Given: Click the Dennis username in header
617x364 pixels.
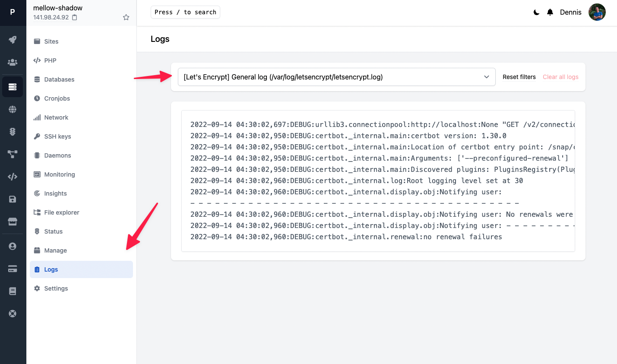Looking at the screenshot, I should [x=571, y=12].
